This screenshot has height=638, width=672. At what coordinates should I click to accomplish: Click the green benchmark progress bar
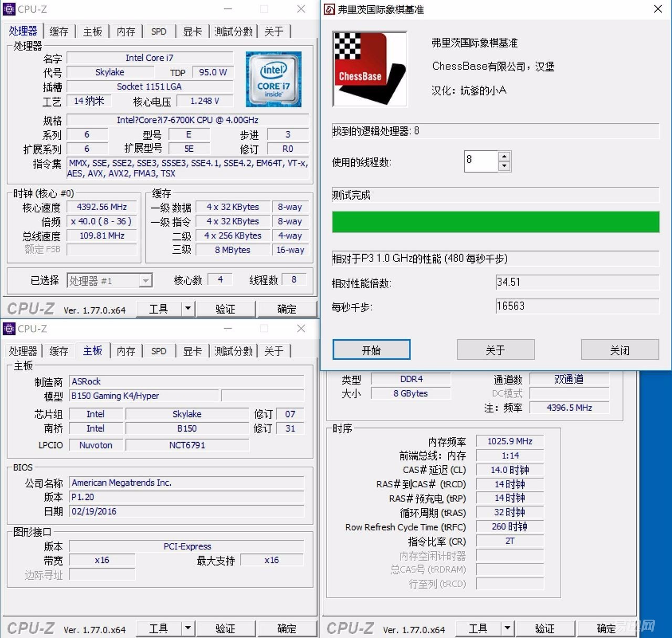tap(496, 222)
